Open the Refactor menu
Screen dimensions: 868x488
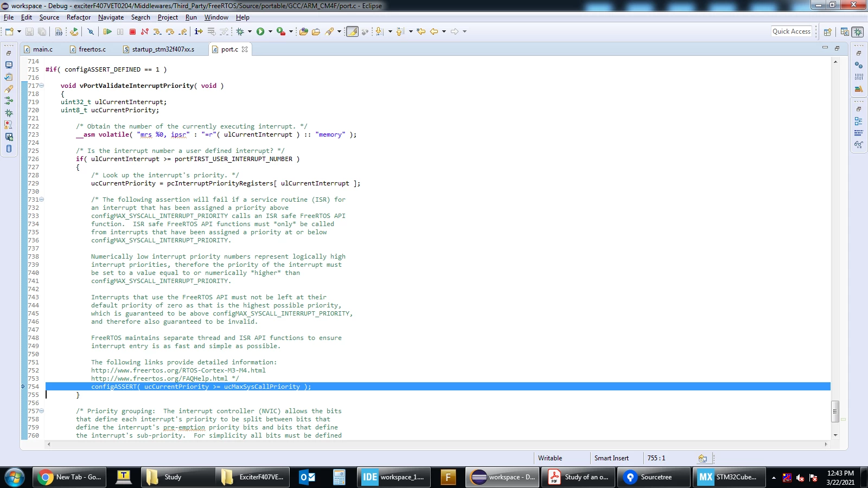79,17
